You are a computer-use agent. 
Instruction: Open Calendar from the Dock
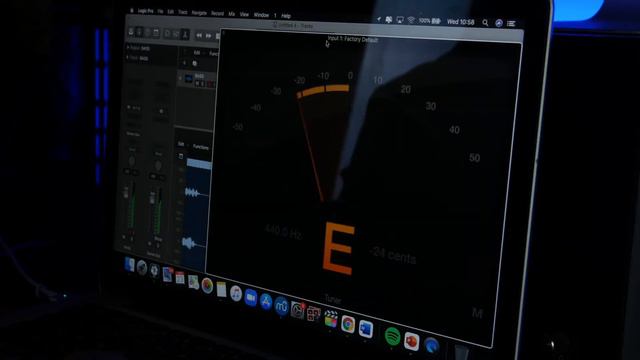tap(180, 278)
